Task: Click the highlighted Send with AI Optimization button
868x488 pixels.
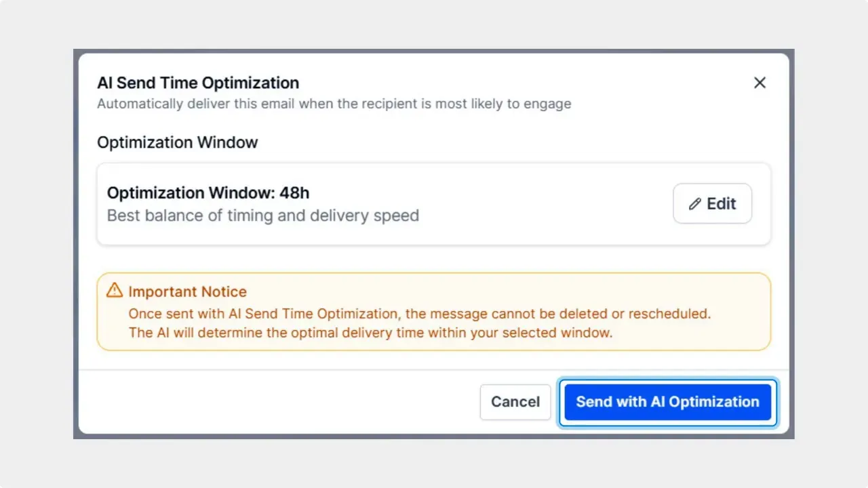Action: click(667, 401)
